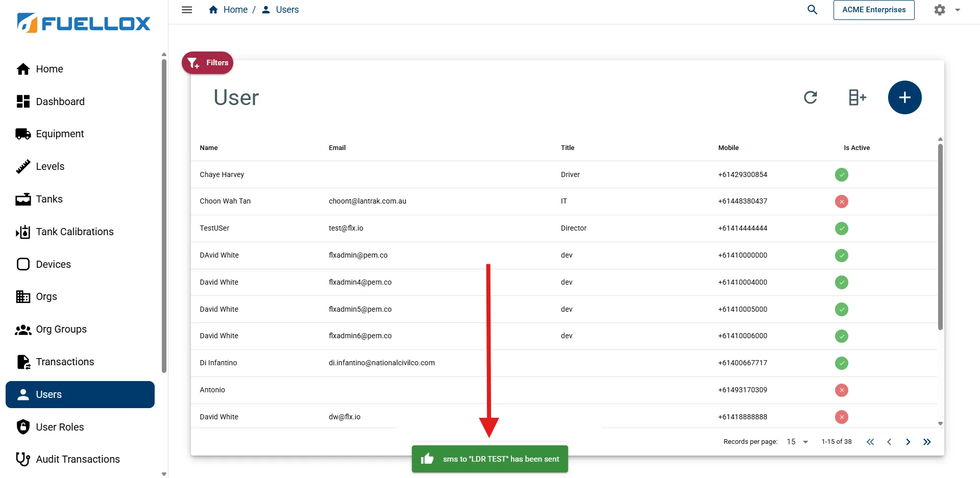Add a new user with plus button
Screen dimensions: 980x478
(904, 97)
